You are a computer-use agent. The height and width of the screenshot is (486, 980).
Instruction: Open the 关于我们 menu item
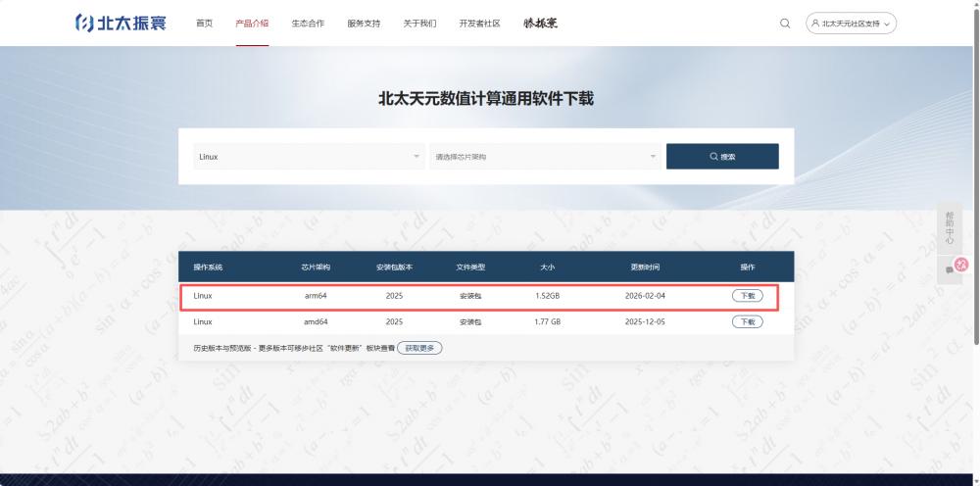point(419,24)
